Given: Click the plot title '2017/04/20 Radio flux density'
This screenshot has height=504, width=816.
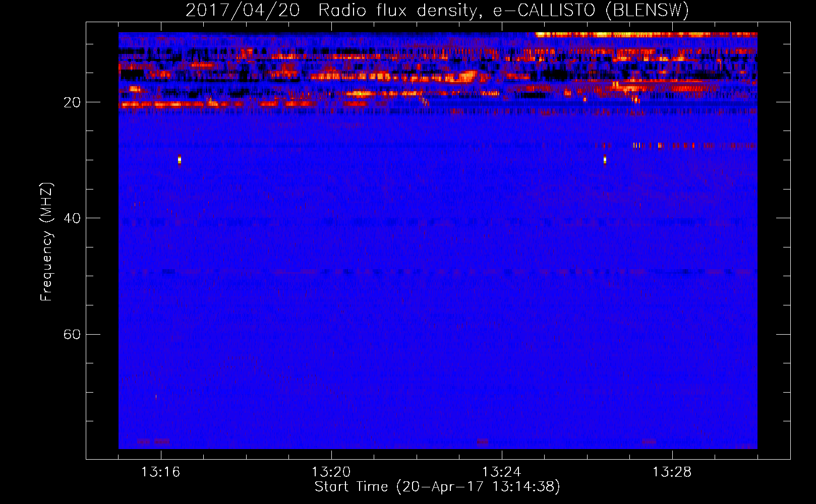Looking at the screenshot, I should [437, 11].
